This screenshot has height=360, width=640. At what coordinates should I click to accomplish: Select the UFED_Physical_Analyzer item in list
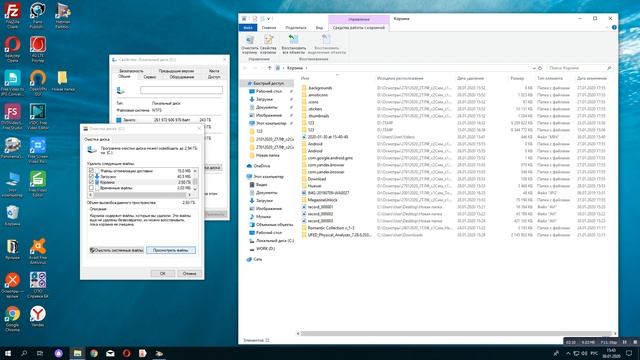[x=337, y=235]
